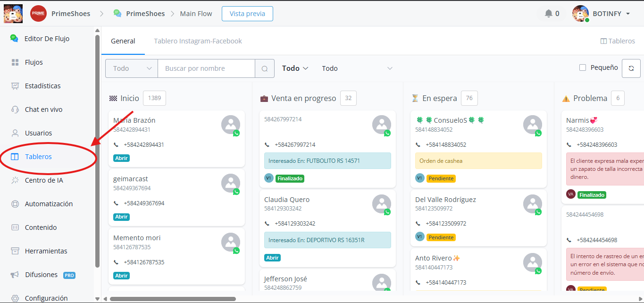Click Main Flow breadcrumb
The image size is (644, 303).
[196, 14]
